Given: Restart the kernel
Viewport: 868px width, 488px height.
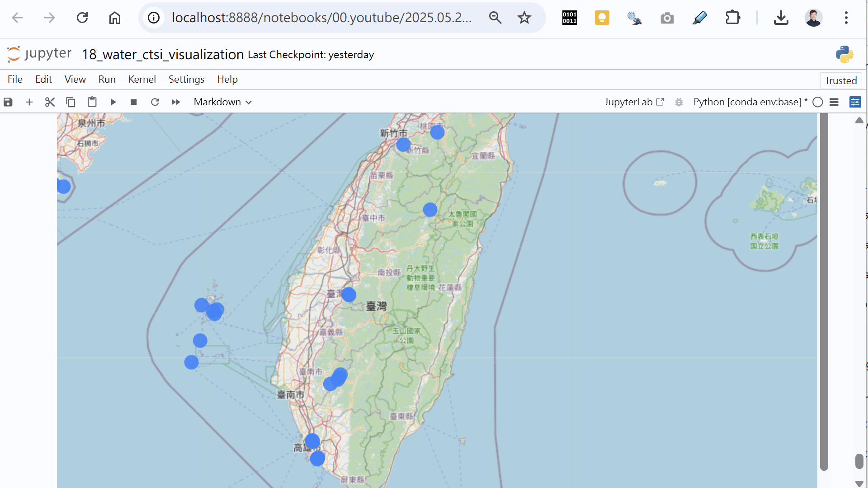Looking at the screenshot, I should pyautogui.click(x=155, y=102).
